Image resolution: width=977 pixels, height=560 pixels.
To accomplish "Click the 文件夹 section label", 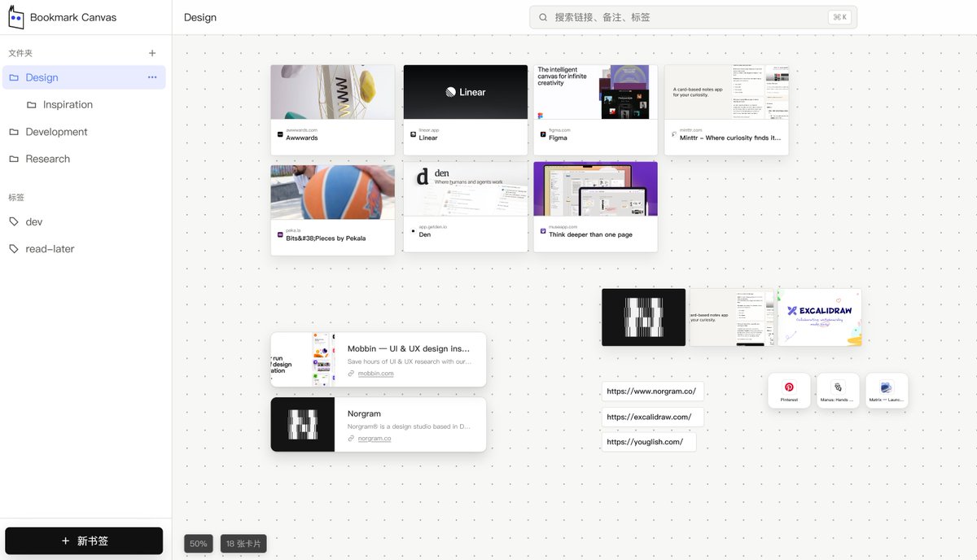I will [20, 53].
